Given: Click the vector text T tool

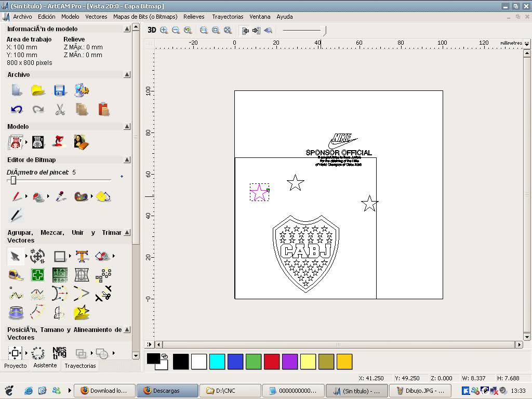Looking at the screenshot, I should (82, 256).
